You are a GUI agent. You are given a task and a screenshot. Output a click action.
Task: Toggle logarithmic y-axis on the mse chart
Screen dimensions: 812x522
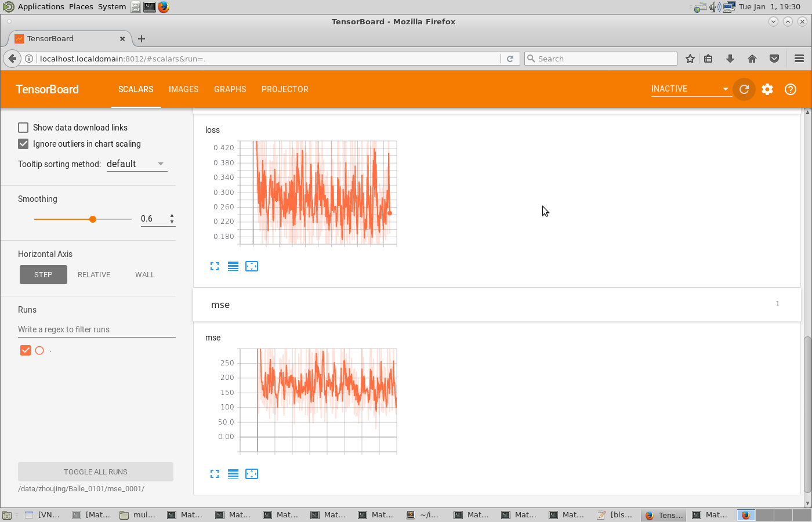(233, 474)
